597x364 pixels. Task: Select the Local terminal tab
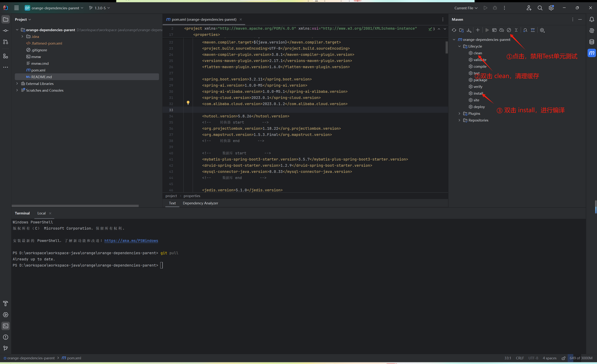pyautogui.click(x=41, y=213)
